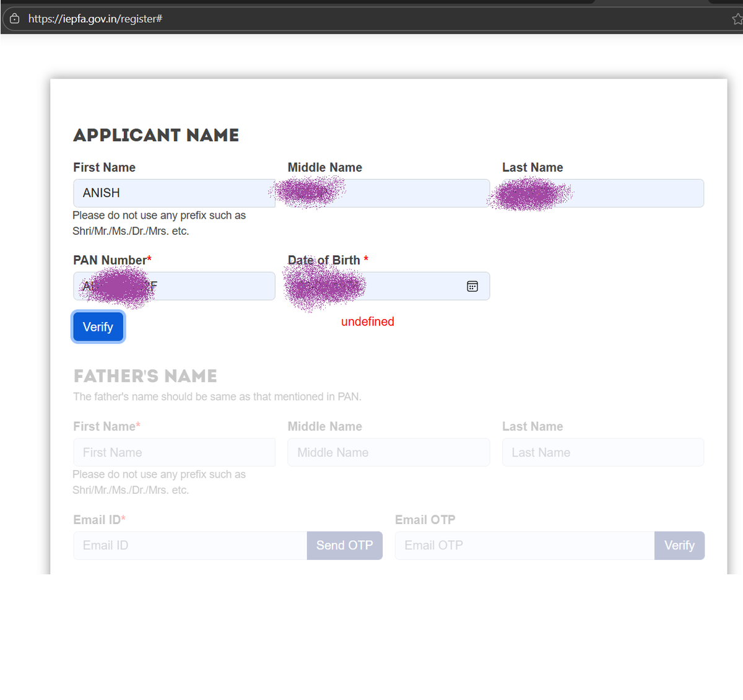Click the FATHER'S NAME heading

[x=146, y=376]
